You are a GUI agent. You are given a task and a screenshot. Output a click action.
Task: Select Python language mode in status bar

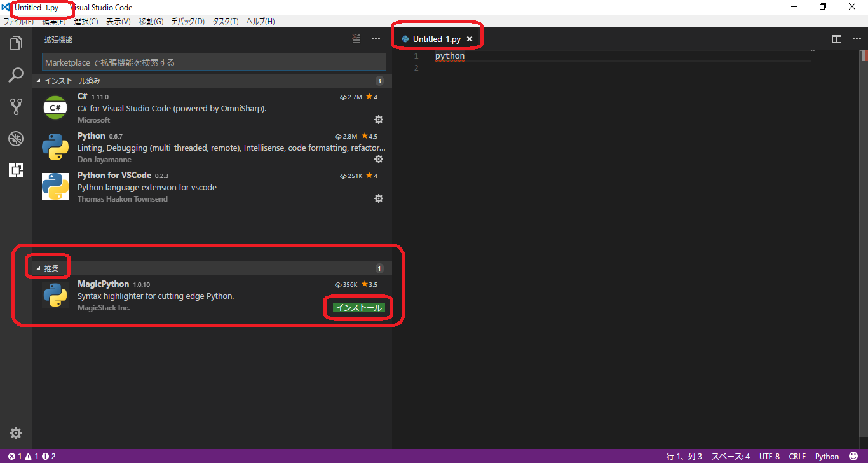point(827,456)
